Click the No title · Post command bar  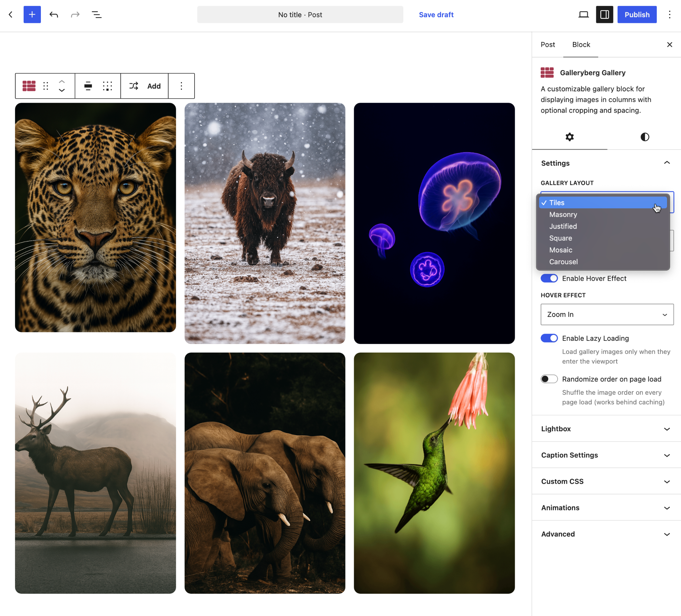point(300,15)
